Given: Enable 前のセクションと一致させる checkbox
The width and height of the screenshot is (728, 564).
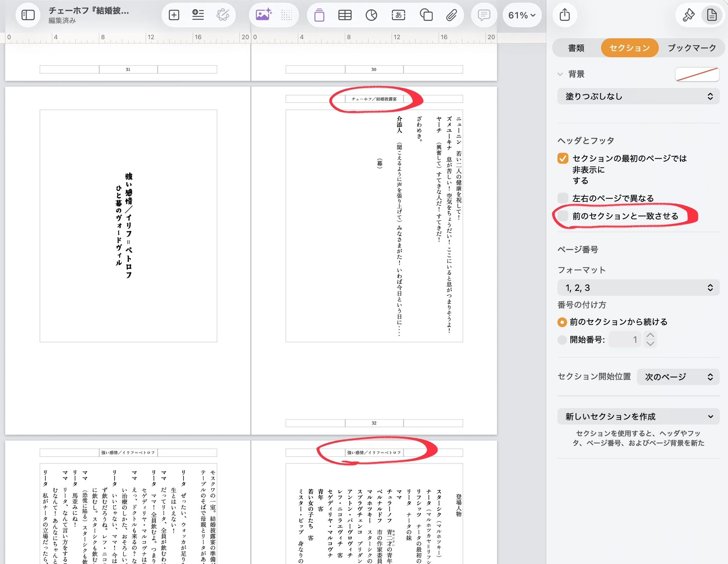Looking at the screenshot, I should coord(563,216).
